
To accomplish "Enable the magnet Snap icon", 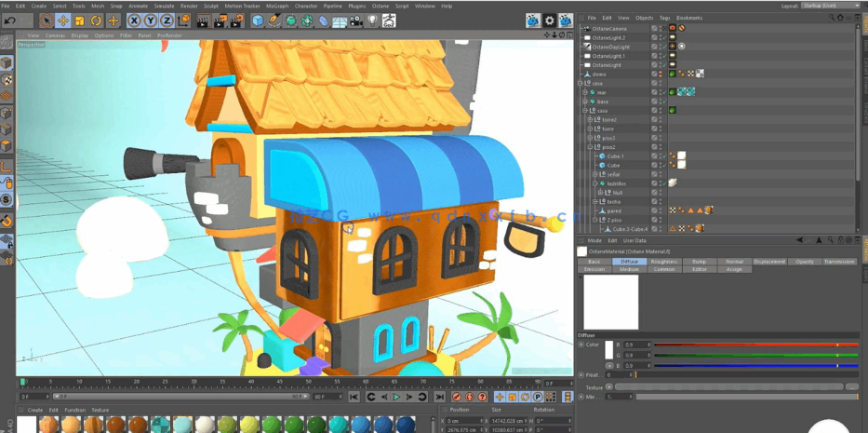I will point(7,221).
